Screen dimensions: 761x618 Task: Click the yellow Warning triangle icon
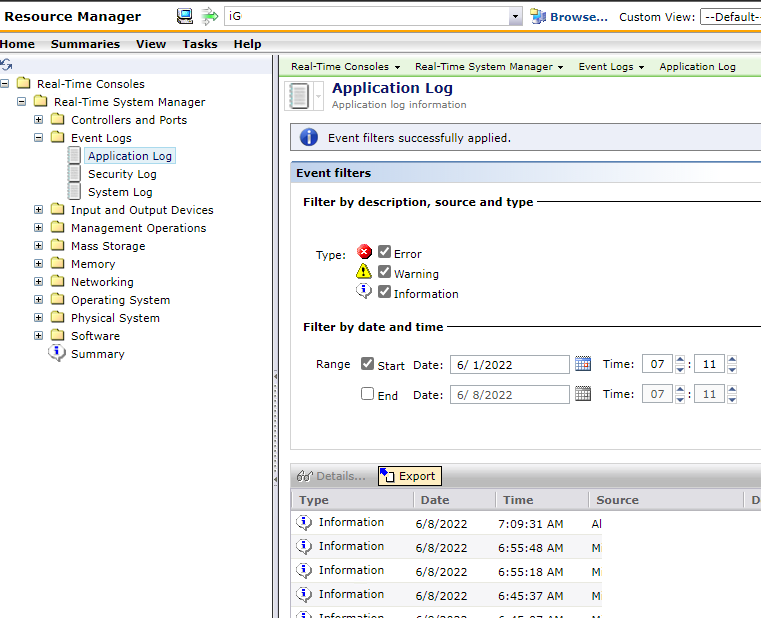(x=364, y=271)
